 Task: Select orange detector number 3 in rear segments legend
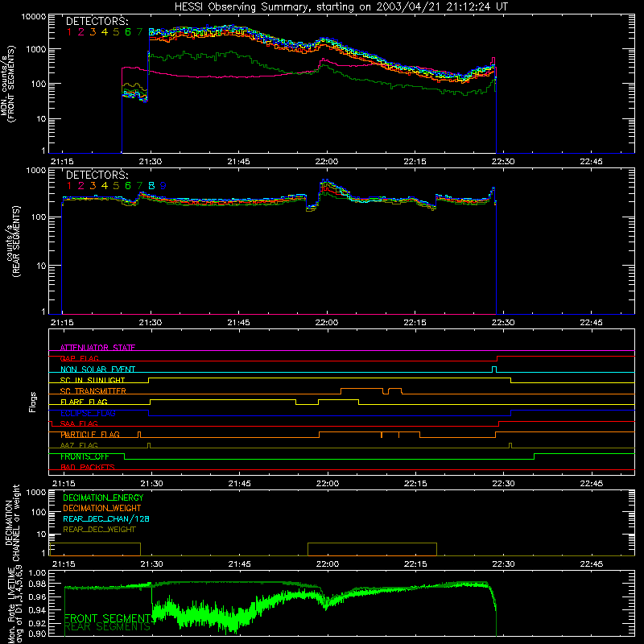(x=93, y=186)
